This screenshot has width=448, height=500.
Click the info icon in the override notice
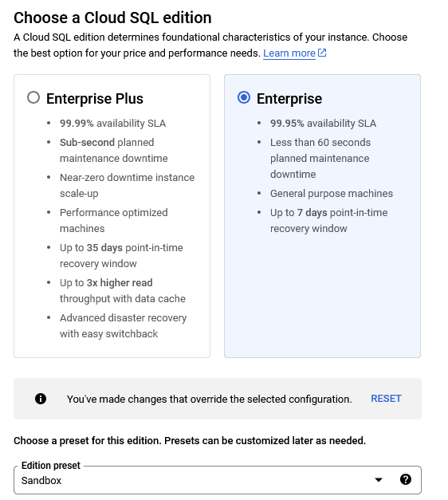(x=41, y=399)
